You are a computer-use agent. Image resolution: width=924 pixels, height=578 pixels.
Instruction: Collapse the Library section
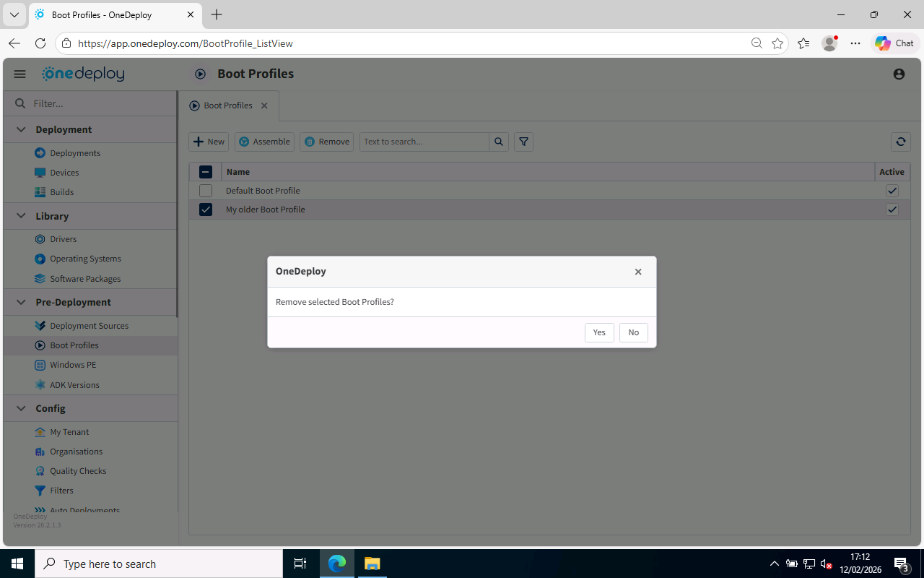coord(21,216)
